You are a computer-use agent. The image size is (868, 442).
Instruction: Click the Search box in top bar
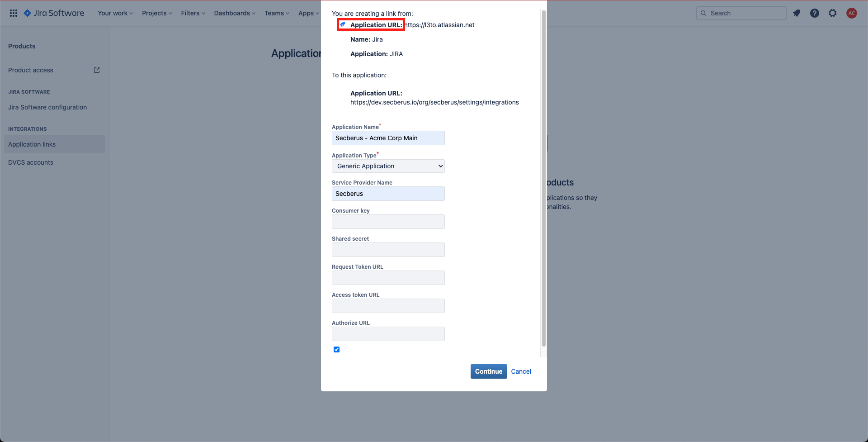pyautogui.click(x=741, y=13)
